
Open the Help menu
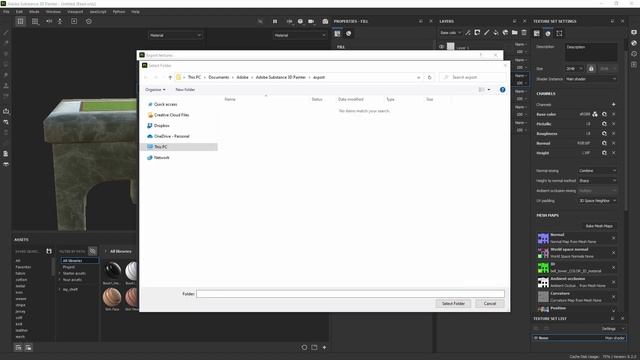tap(136, 12)
